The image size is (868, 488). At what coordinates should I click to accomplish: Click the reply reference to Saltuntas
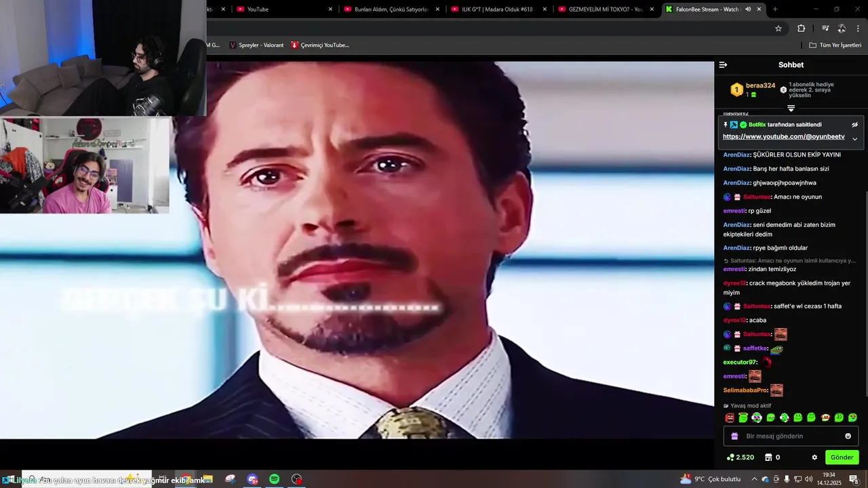click(x=790, y=260)
